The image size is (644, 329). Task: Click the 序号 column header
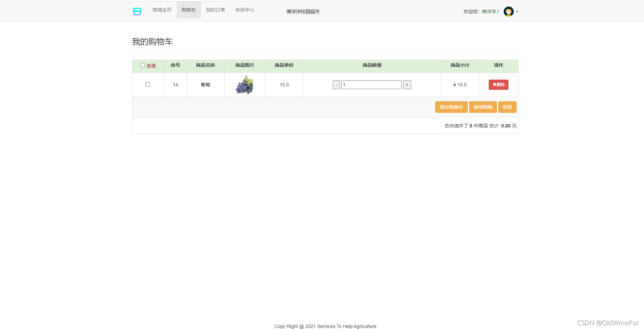(x=175, y=65)
